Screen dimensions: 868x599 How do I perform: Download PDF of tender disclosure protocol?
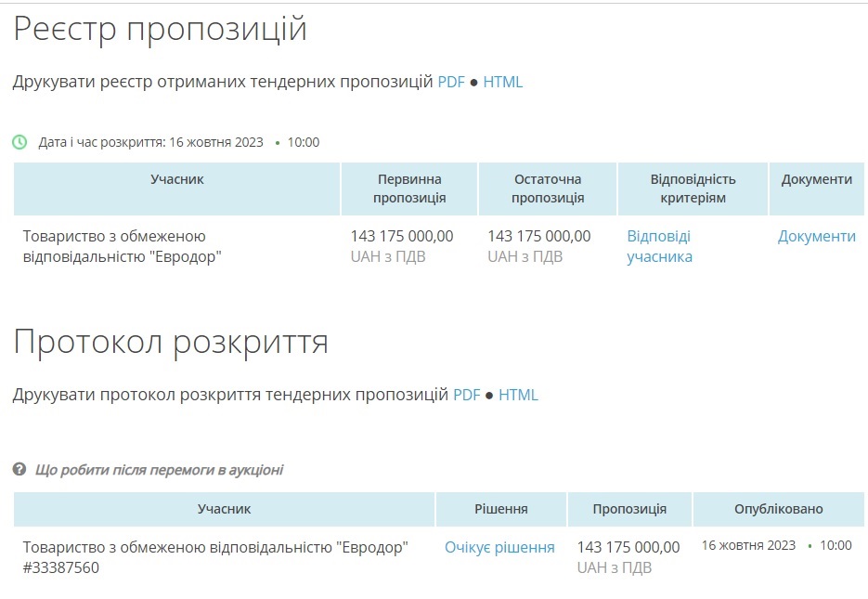pyautogui.click(x=467, y=396)
